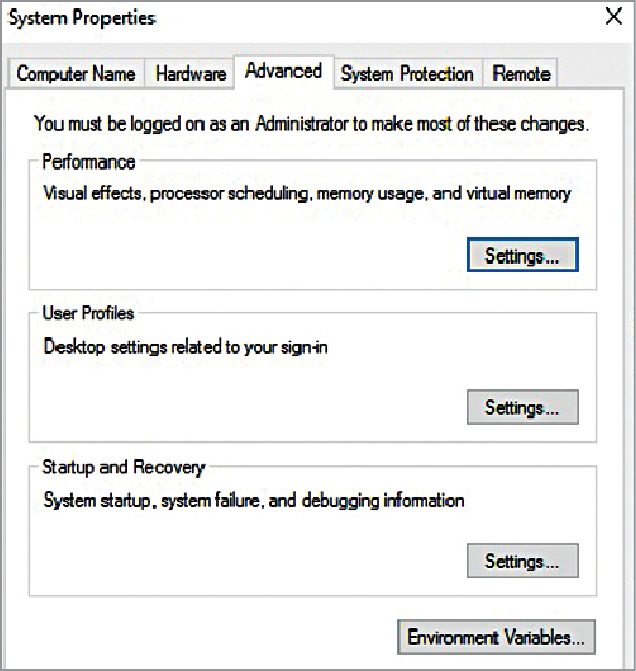Viewport: 636px width, 671px height.
Task: Select the Advanced tab
Action: (283, 72)
